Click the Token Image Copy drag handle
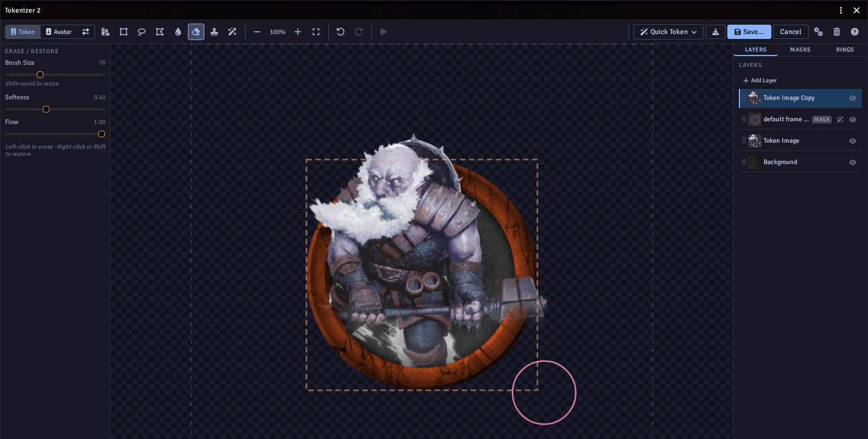This screenshot has width=868, height=439. pos(744,98)
